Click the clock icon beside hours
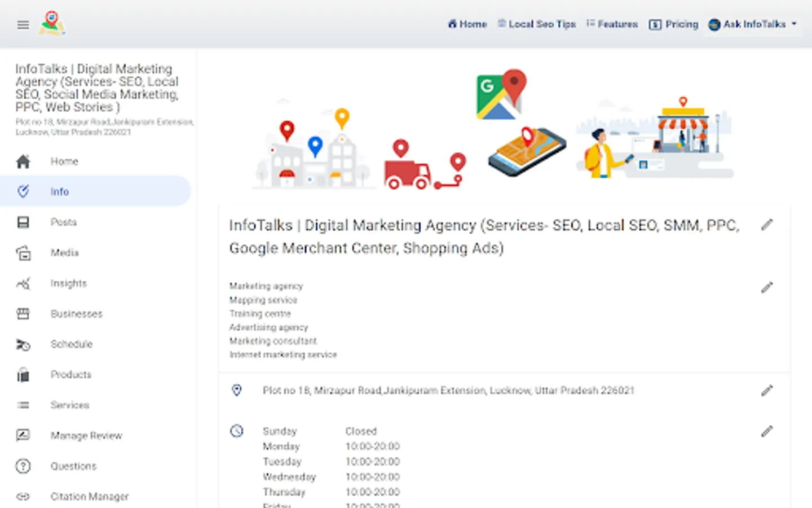Viewport: 812px width, 508px height. 237,431
